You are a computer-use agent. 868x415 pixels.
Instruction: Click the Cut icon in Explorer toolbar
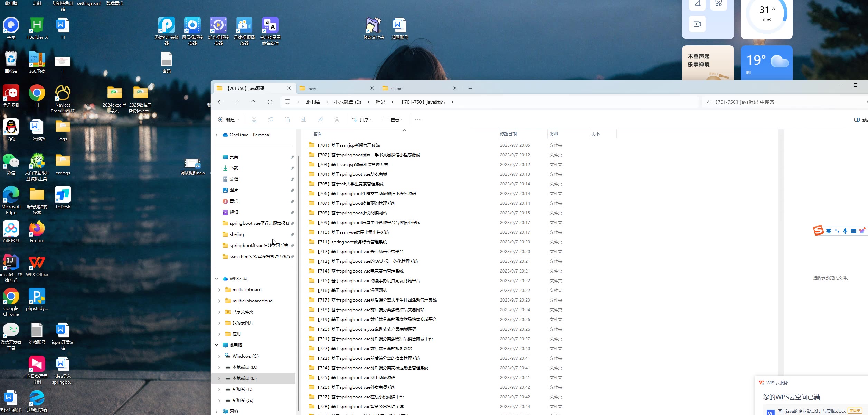click(254, 120)
